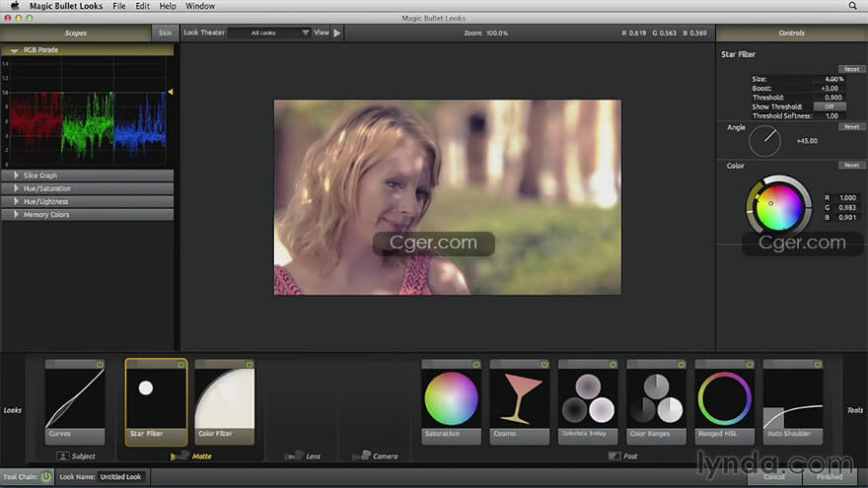Expand the Slice Graph scope
The width and height of the screenshot is (868, 488).
click(x=16, y=175)
